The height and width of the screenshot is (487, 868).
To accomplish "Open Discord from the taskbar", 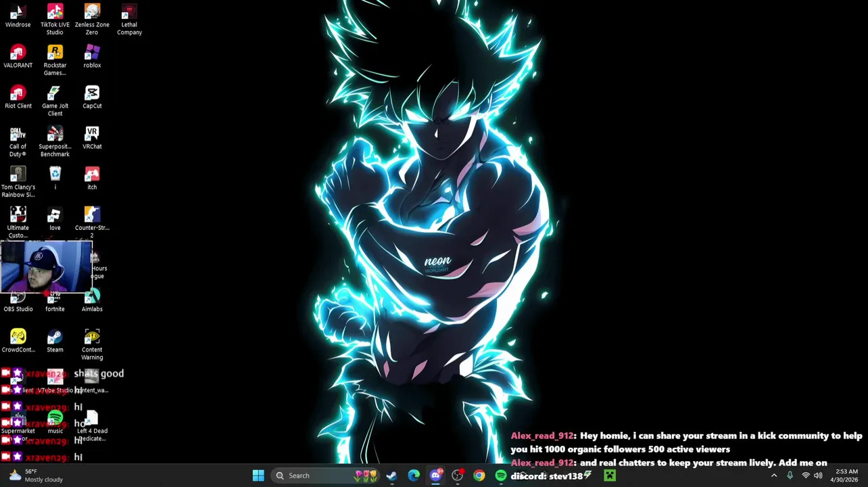I will coord(435,476).
